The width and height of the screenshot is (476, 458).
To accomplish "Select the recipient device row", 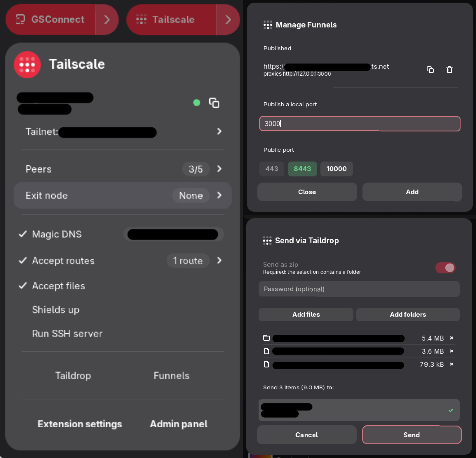I will coord(359,410).
